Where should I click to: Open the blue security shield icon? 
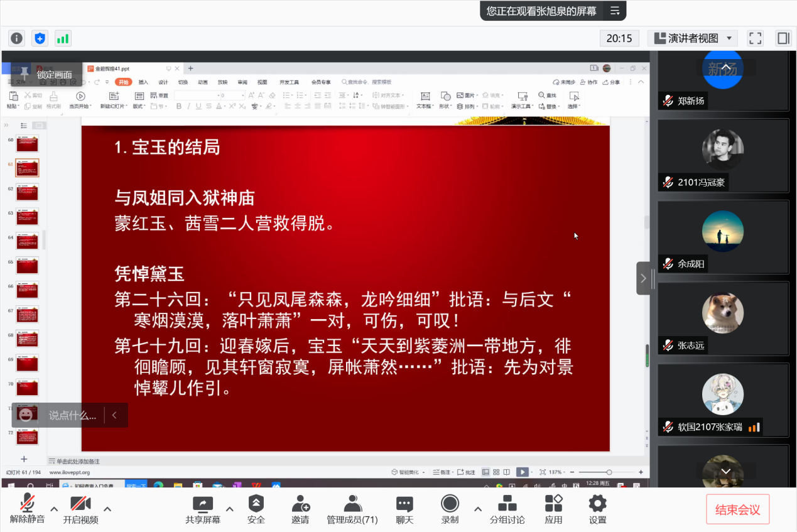[40, 38]
